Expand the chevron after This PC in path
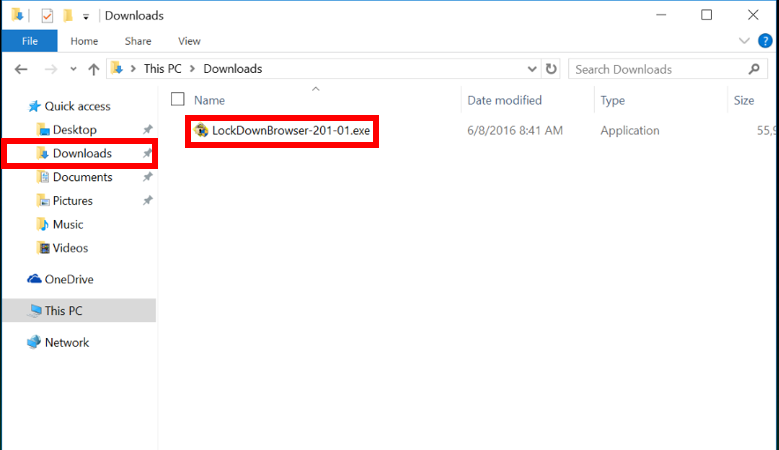Screen dimensions: 779x450 [x=192, y=69]
